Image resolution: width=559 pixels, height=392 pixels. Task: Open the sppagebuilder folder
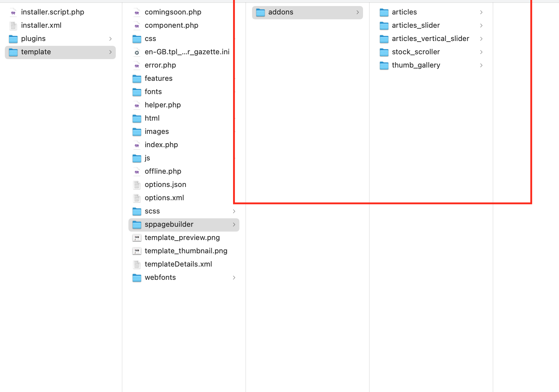click(x=169, y=224)
